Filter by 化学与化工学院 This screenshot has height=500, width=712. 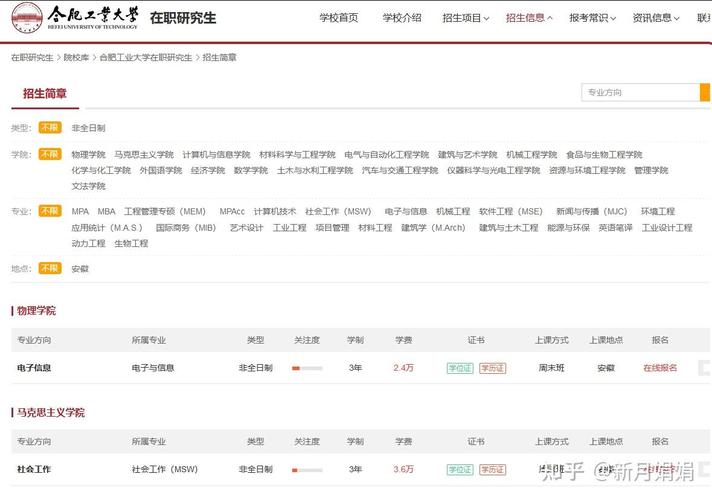pyautogui.click(x=101, y=170)
